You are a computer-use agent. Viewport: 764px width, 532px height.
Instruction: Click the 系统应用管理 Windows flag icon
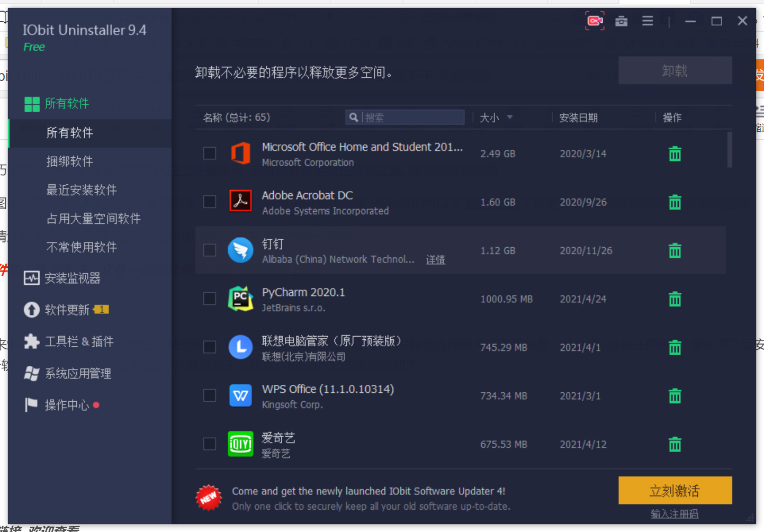click(x=32, y=373)
